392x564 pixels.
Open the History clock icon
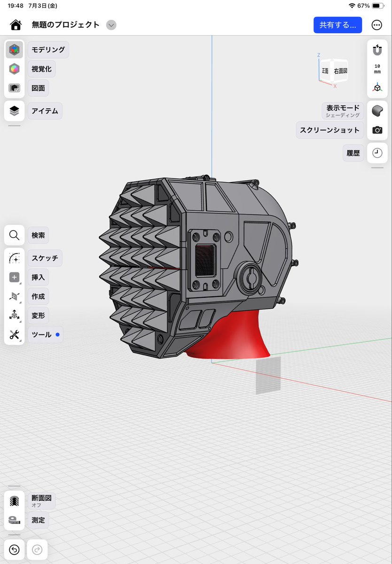tap(377, 153)
